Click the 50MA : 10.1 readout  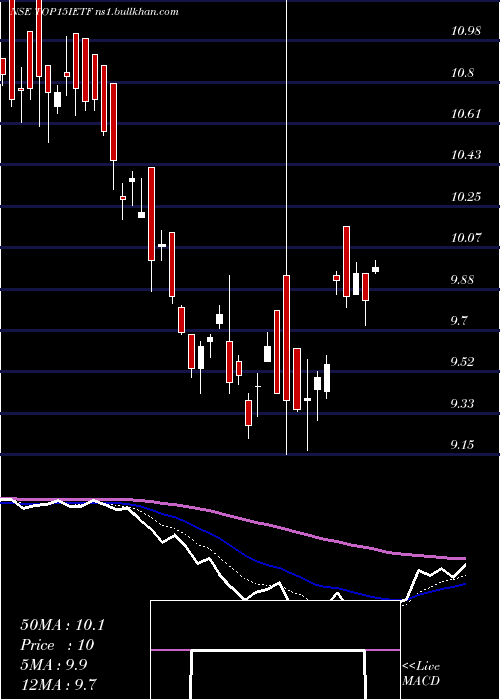click(62, 625)
